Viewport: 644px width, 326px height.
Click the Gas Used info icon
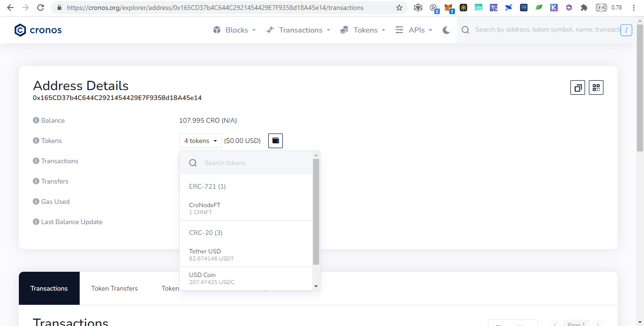point(36,201)
